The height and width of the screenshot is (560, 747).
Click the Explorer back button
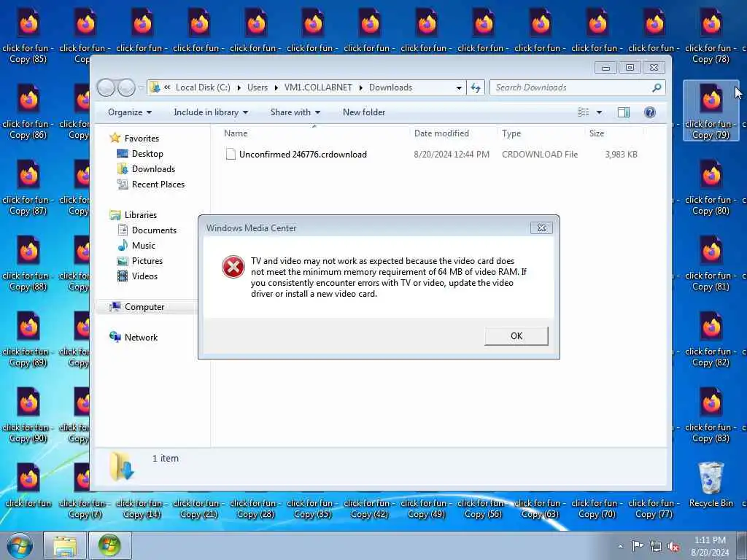tap(106, 87)
